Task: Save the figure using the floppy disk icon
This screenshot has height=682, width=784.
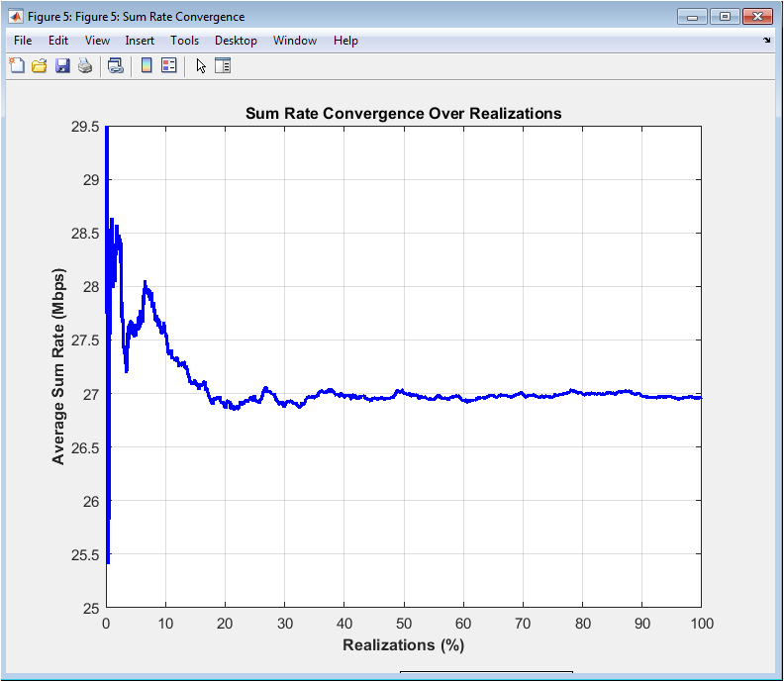Action: [x=62, y=66]
